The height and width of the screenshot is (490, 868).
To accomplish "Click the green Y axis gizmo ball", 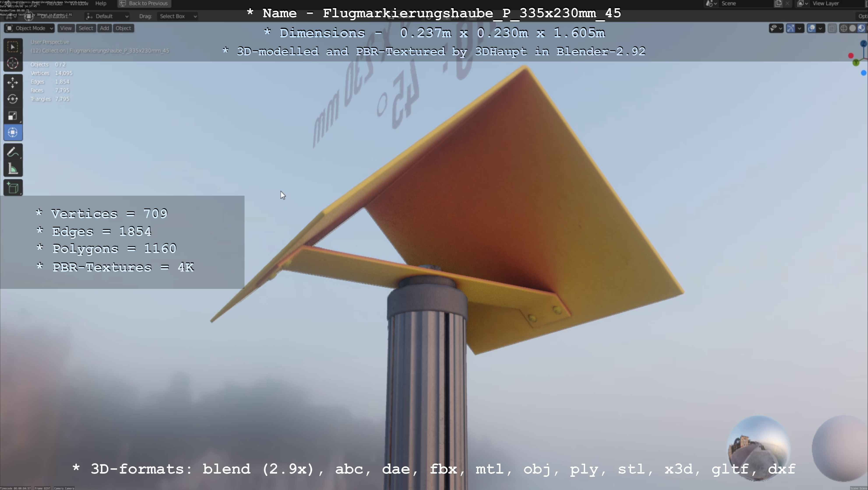I will (x=856, y=63).
